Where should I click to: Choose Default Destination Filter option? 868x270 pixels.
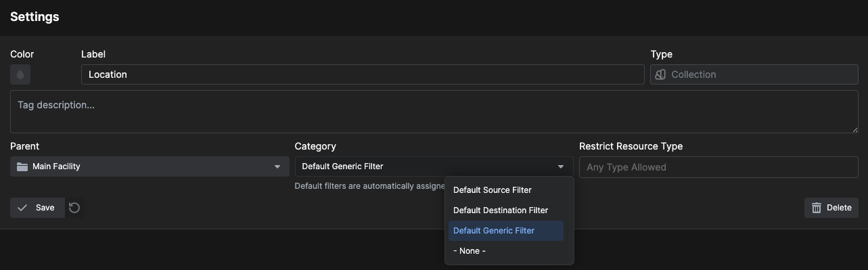click(x=506, y=210)
